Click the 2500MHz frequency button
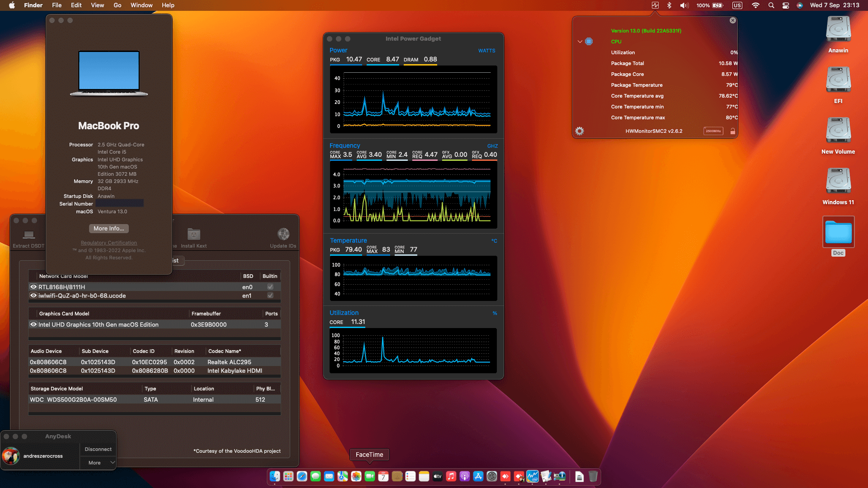Viewport: 868px width, 488px height. (x=713, y=131)
